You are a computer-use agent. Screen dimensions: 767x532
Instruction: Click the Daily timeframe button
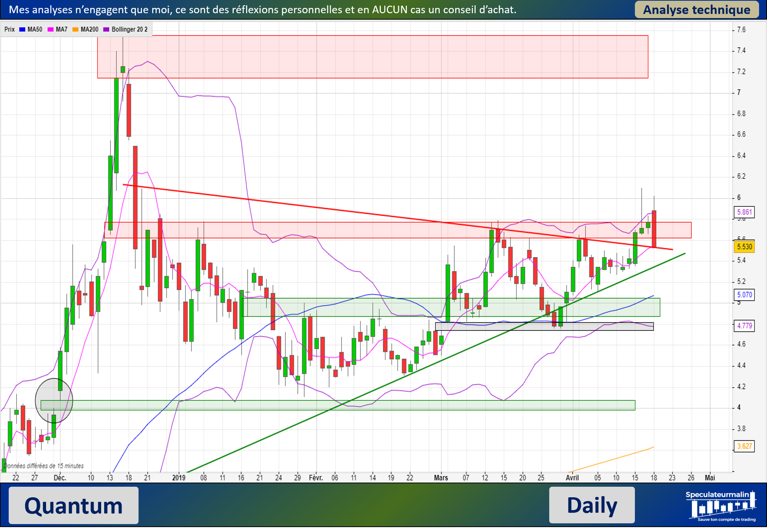[x=592, y=505]
